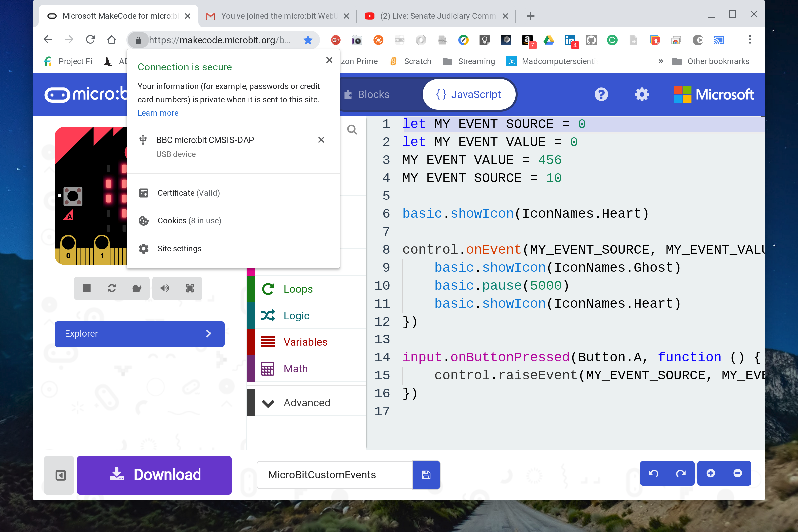Enable slow-motion debug in simulator
798x532 pixels.
[x=136, y=288]
